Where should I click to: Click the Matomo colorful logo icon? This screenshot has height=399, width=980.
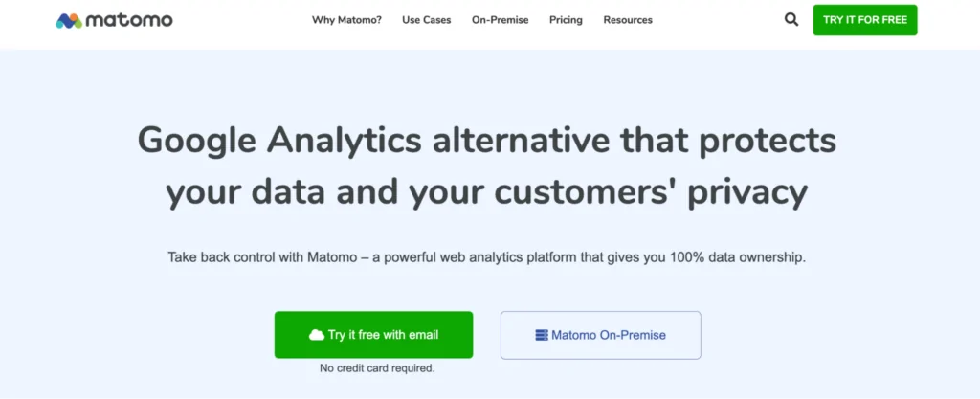pos(68,20)
